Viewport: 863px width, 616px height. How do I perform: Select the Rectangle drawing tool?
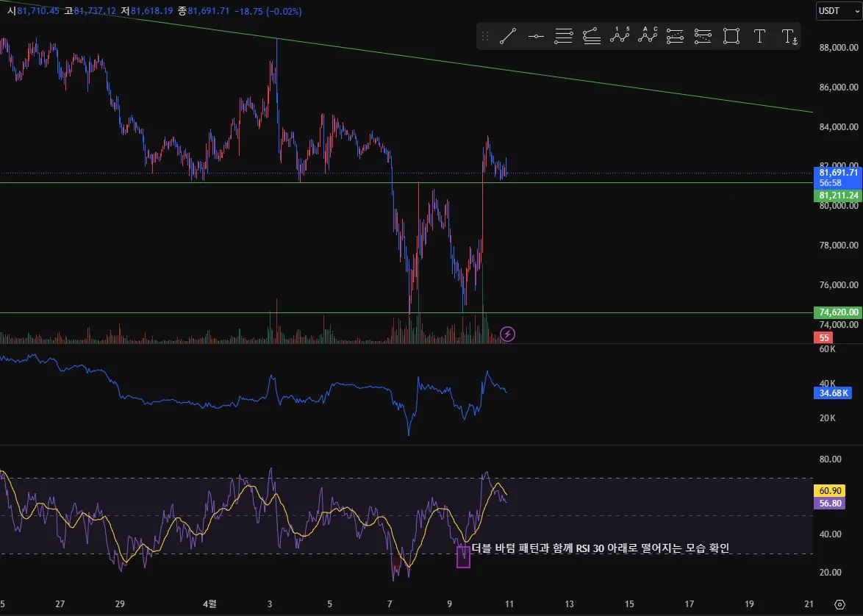pyautogui.click(x=731, y=36)
